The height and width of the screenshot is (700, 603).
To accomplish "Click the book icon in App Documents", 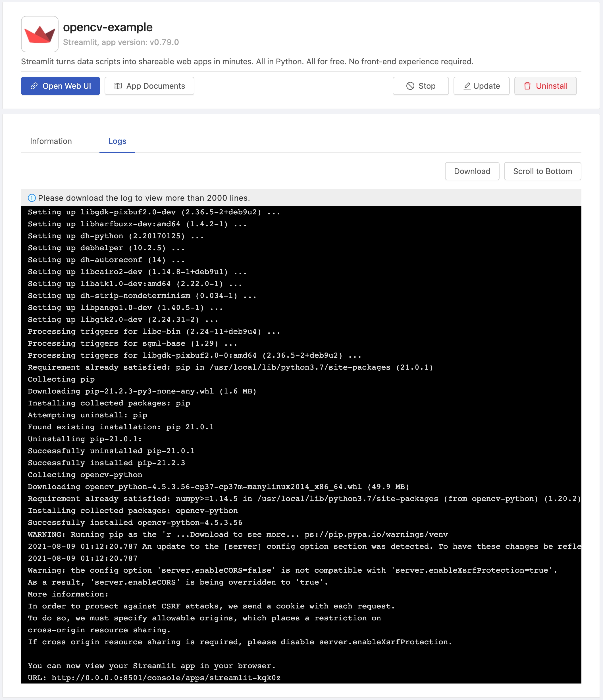I will click(x=117, y=86).
